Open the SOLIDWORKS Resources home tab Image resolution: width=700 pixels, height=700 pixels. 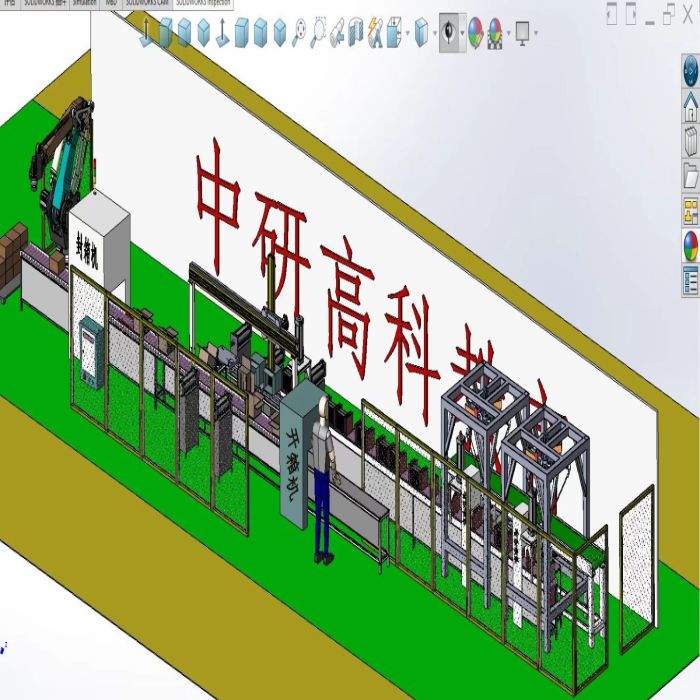pos(690,103)
